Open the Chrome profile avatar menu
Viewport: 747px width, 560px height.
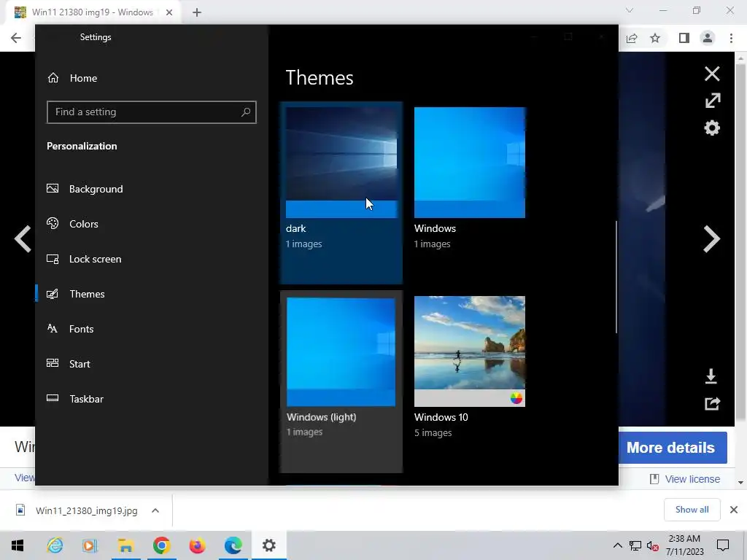[708, 38]
